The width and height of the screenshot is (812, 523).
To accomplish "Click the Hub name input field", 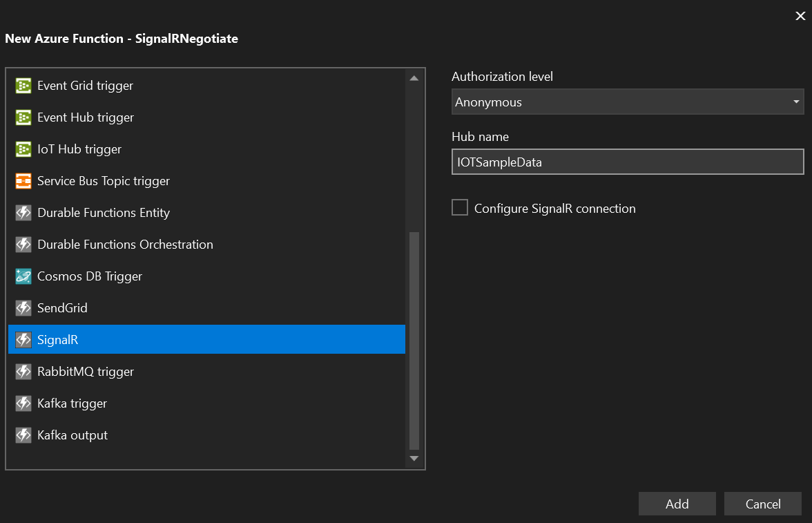I will tap(628, 162).
